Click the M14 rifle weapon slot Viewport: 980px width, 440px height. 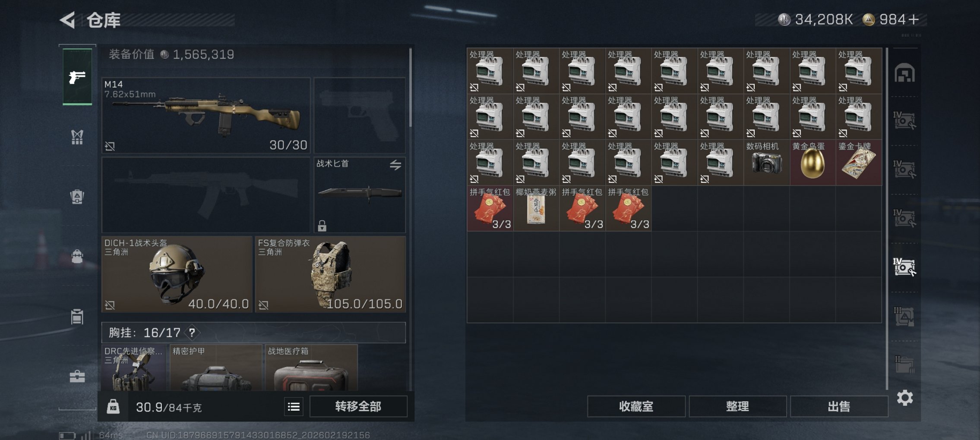(206, 115)
